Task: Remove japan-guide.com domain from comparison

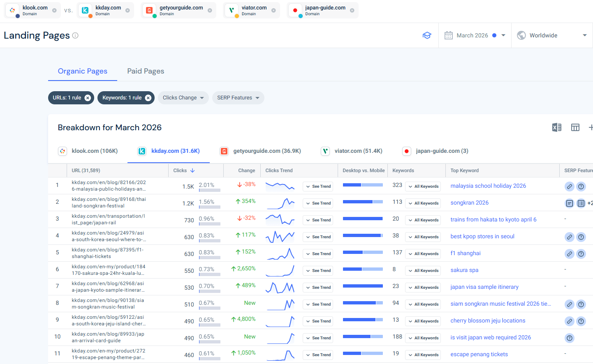Action: (x=352, y=11)
